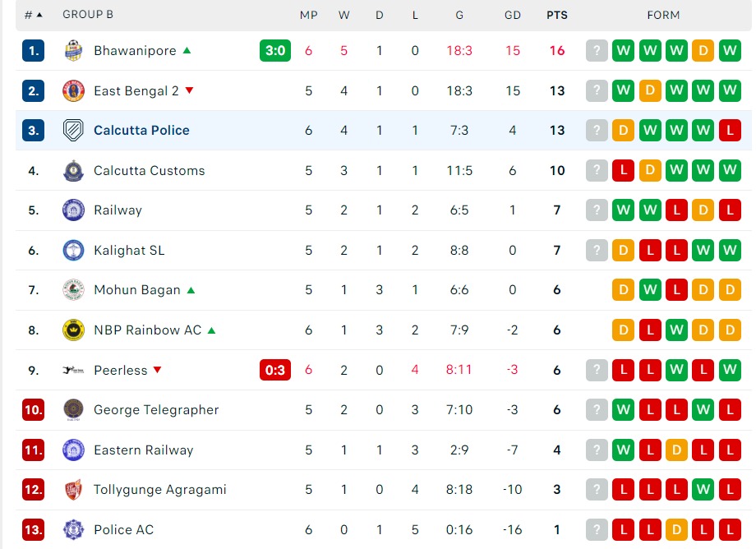Sort standings by PTS column header

click(557, 15)
